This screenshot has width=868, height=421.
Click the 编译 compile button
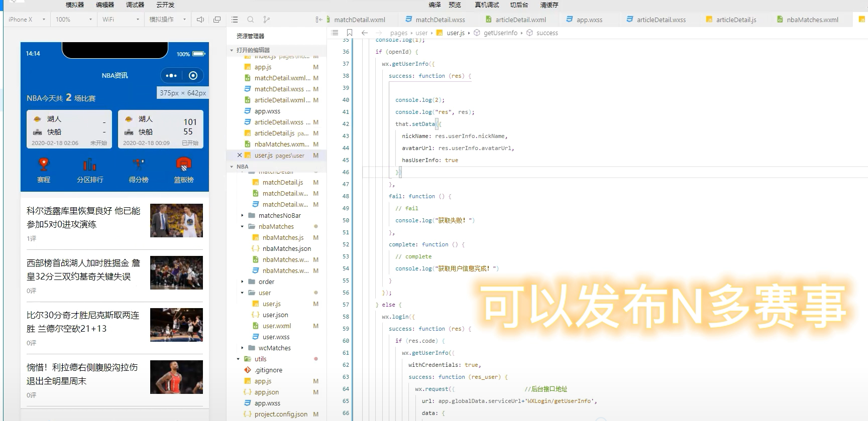click(x=435, y=5)
